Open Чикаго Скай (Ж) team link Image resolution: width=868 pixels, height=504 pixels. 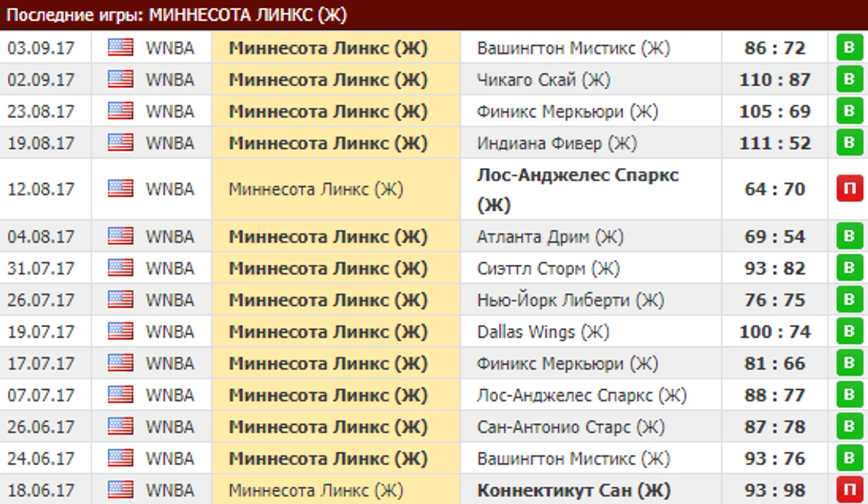(543, 80)
